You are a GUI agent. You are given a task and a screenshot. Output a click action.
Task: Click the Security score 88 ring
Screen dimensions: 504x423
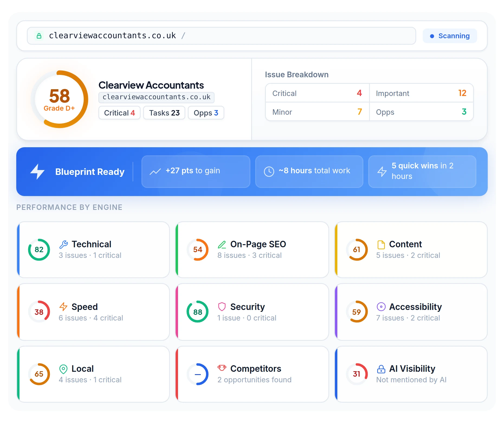tap(198, 312)
